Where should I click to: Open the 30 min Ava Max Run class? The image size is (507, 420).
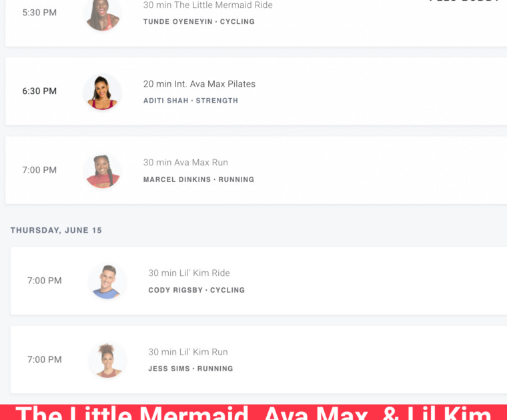(x=185, y=163)
